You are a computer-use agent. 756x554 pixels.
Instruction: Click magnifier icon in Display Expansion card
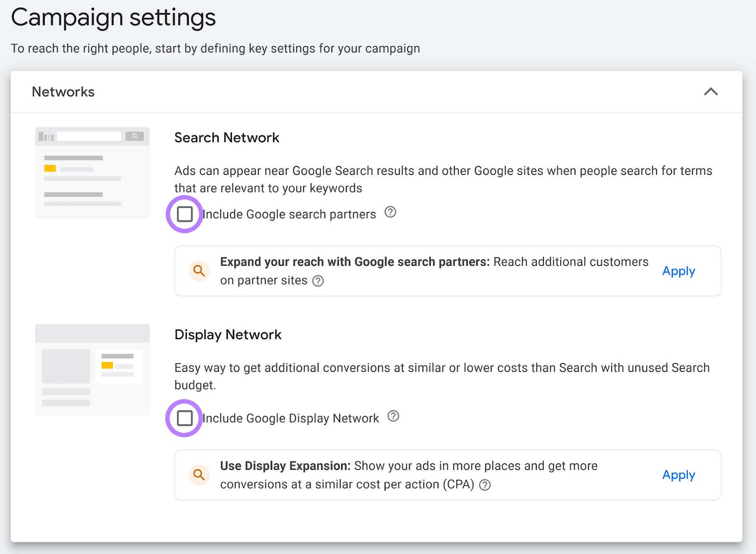(199, 475)
